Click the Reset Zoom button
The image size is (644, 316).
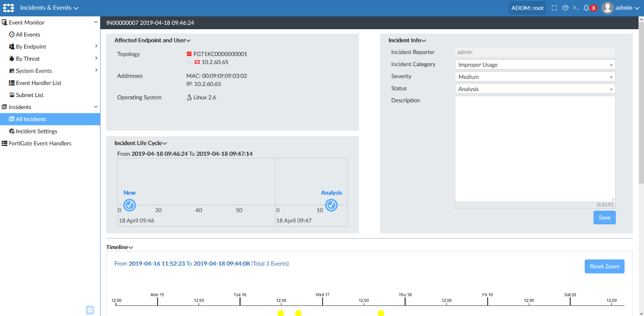605,266
